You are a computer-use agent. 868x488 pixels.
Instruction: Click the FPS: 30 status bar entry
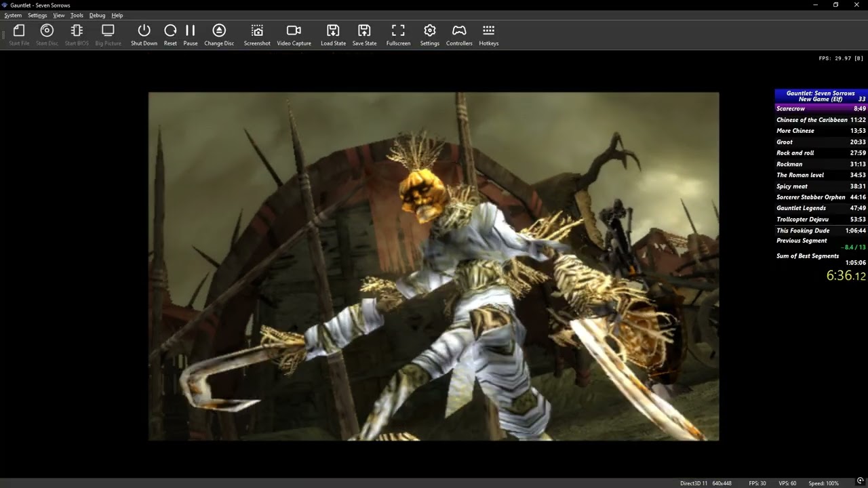(x=757, y=483)
